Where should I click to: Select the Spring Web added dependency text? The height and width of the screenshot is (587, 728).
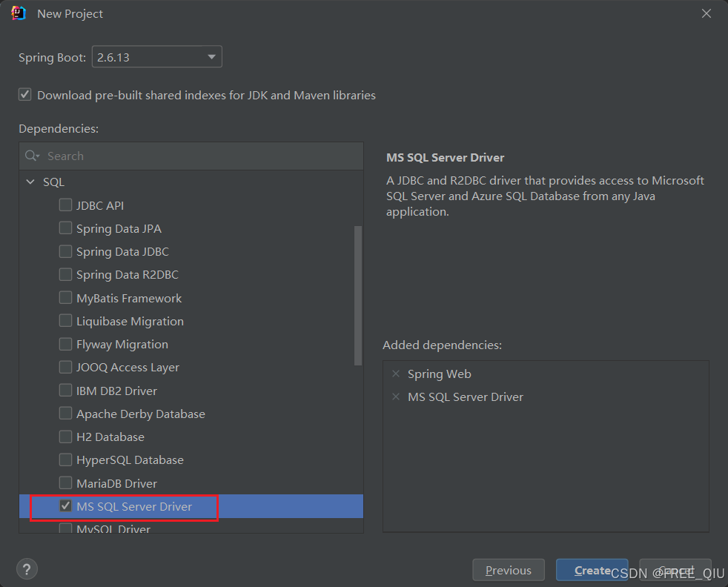[439, 374]
